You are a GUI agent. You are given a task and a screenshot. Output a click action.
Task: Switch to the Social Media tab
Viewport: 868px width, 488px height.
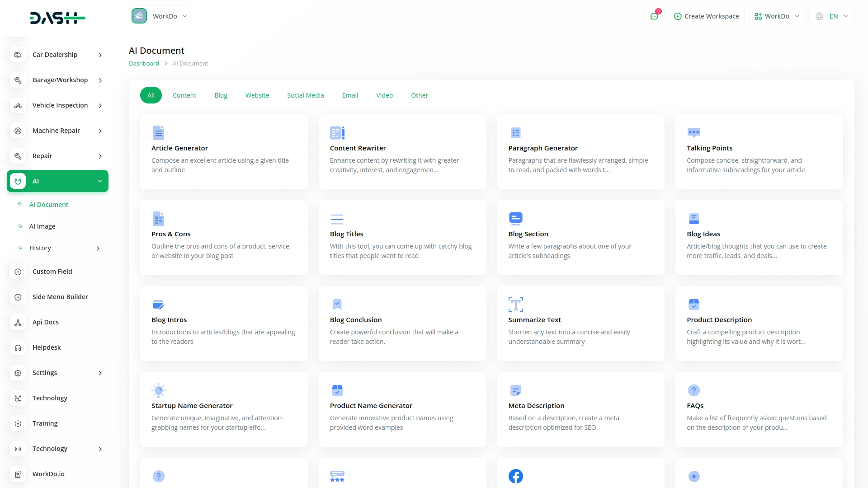click(306, 95)
